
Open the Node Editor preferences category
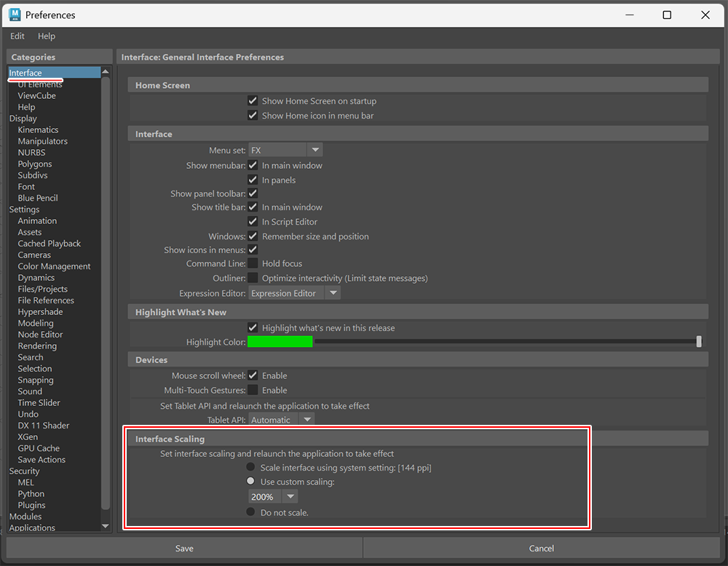coord(40,334)
